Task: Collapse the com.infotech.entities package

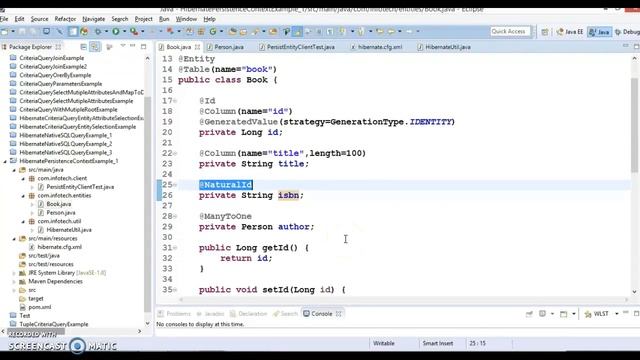Action: [23, 196]
